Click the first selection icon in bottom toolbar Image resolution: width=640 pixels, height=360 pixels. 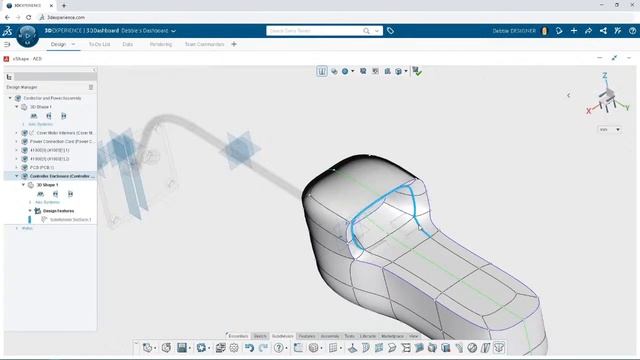(x=147, y=348)
